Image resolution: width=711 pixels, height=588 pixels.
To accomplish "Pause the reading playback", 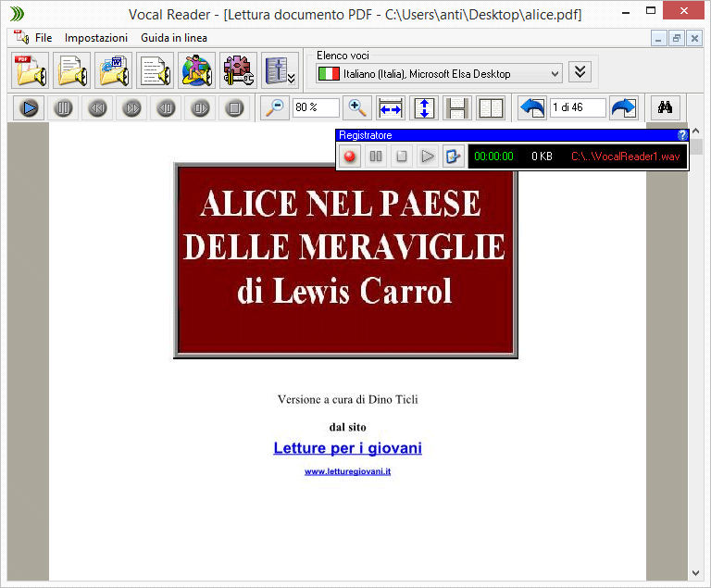I will pos(63,108).
